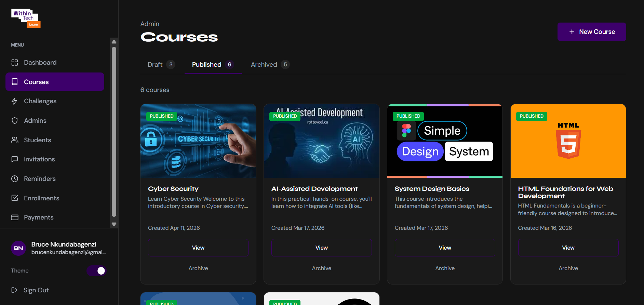Open the Dashboard menu item
The width and height of the screenshot is (644, 305).
pos(55,63)
